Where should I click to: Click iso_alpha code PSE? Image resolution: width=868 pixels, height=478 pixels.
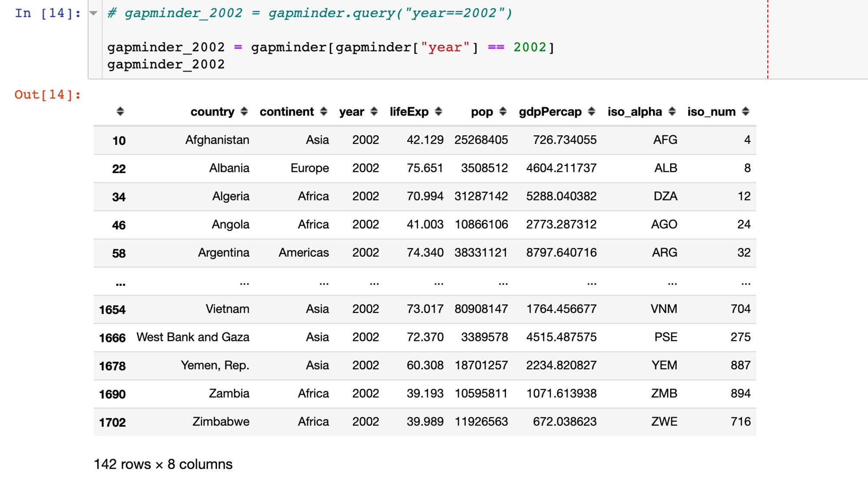666,337
